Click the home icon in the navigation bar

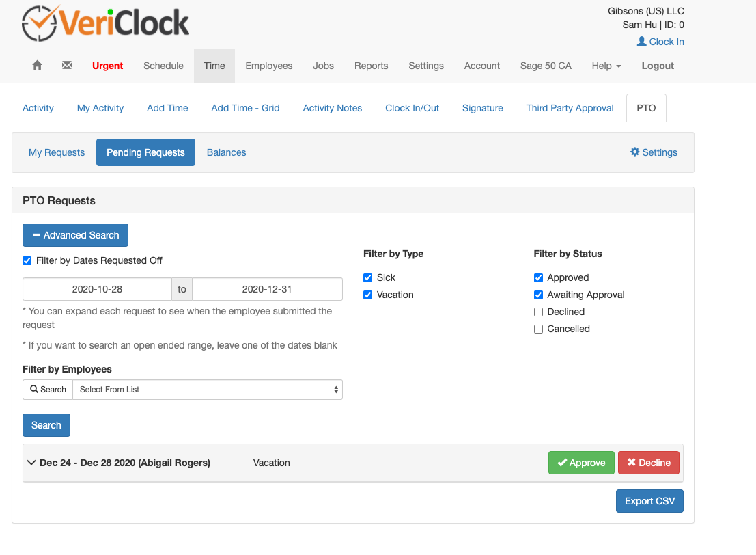[x=37, y=65]
